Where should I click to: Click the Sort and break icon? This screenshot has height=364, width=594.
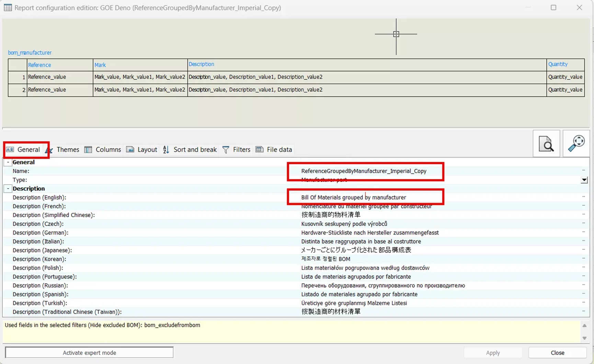click(x=166, y=149)
